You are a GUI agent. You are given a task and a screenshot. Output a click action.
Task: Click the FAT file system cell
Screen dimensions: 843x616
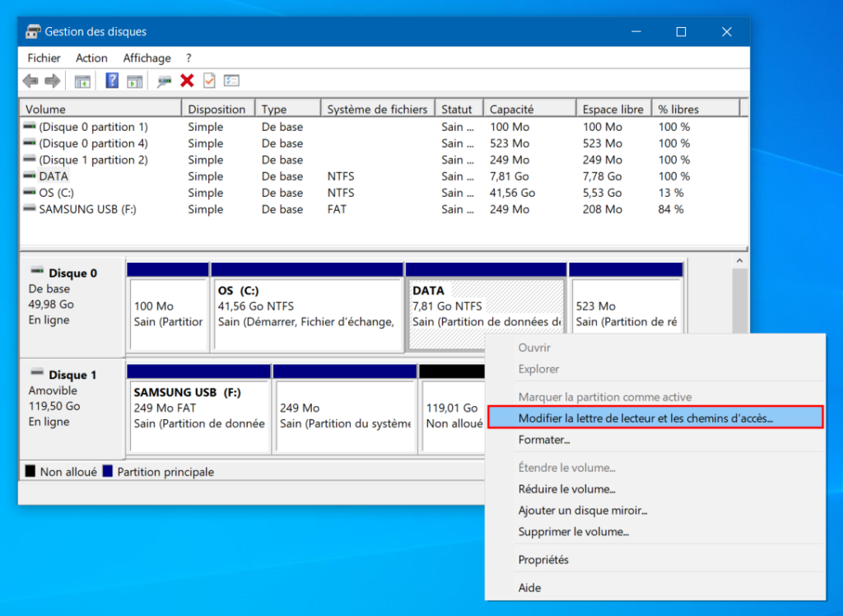(337, 209)
